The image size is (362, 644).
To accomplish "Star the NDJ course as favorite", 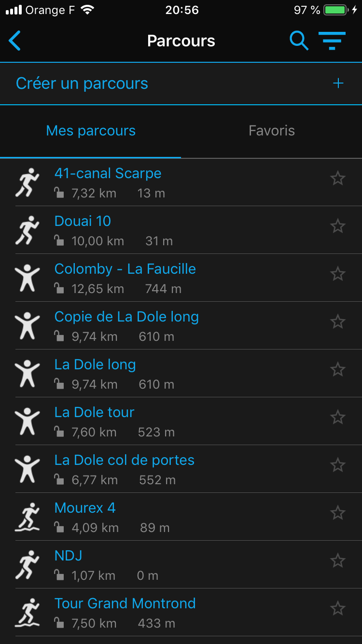I will 338,561.
